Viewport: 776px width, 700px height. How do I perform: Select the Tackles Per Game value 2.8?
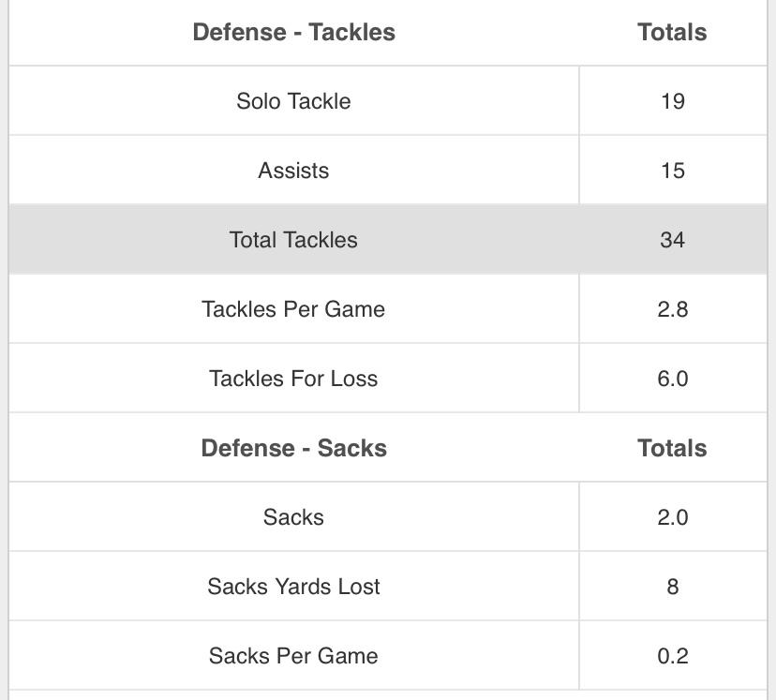pos(672,309)
